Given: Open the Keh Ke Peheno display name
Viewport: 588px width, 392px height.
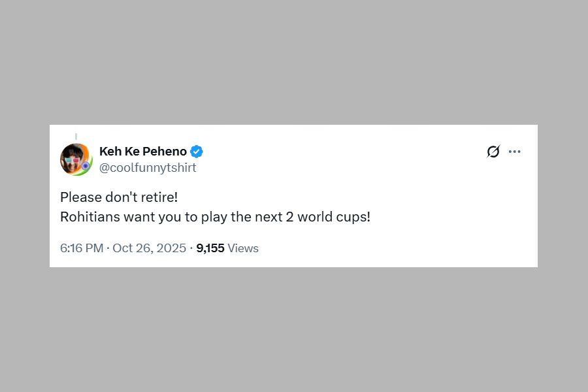Looking at the screenshot, I should [143, 152].
